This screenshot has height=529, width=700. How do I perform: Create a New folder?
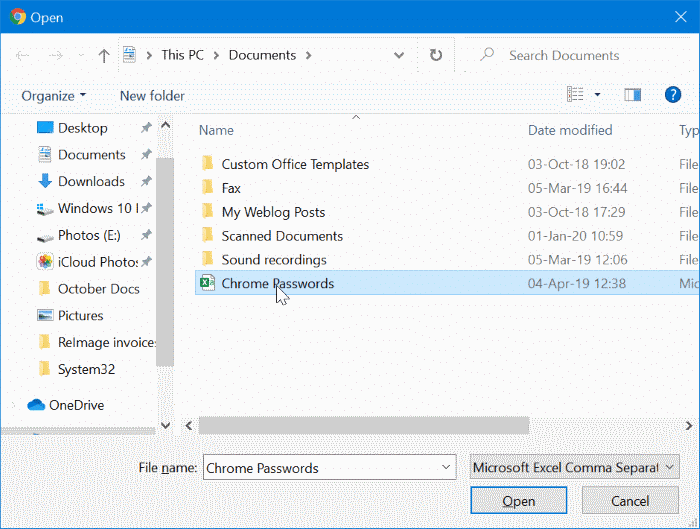pyautogui.click(x=152, y=96)
